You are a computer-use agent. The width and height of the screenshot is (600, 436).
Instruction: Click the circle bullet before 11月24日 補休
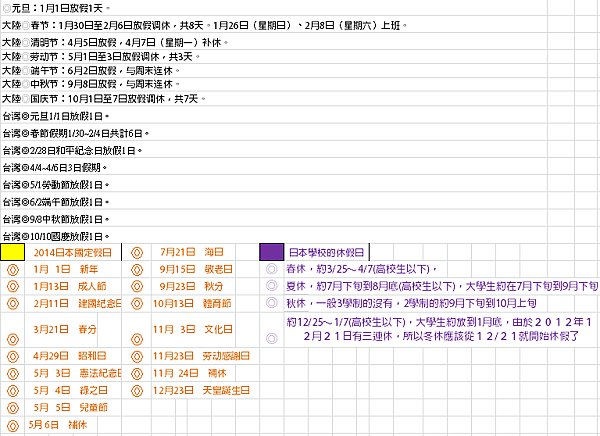click(137, 374)
